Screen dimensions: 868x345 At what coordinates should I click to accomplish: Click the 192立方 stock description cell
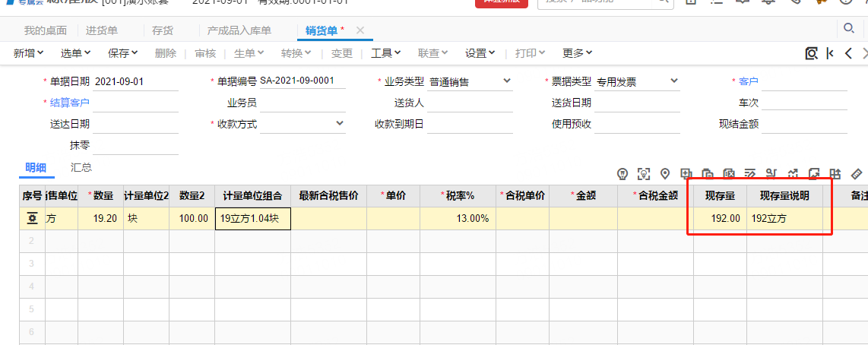pos(784,219)
